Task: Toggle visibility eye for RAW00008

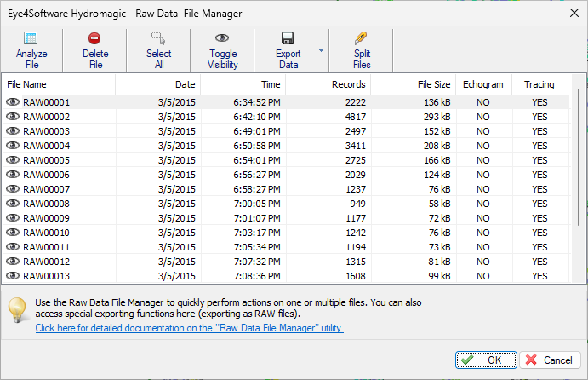Action: (13, 204)
